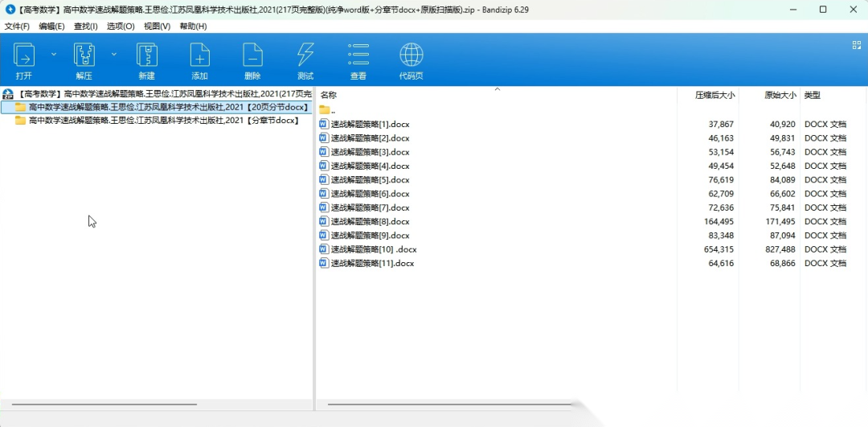Run the 测试 (Test) archive icon

point(305,55)
